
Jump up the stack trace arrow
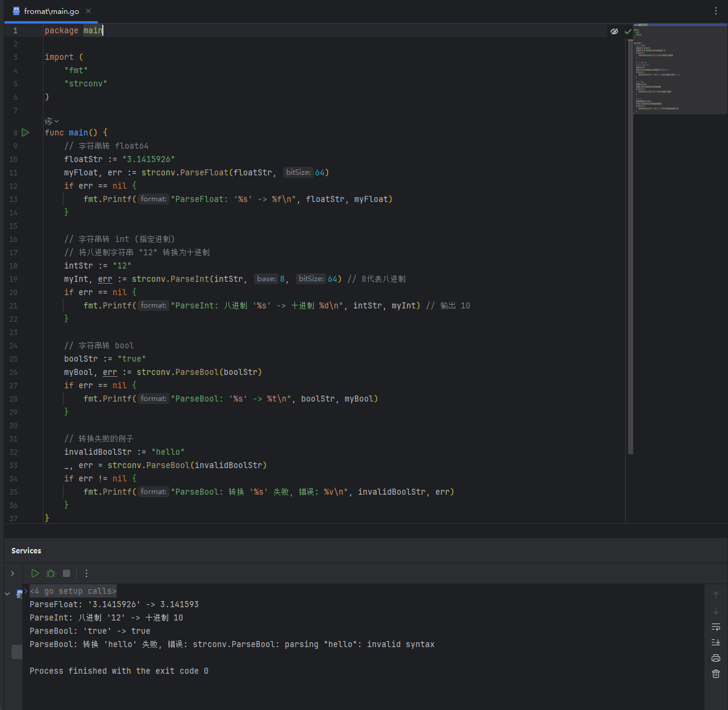pos(716,595)
